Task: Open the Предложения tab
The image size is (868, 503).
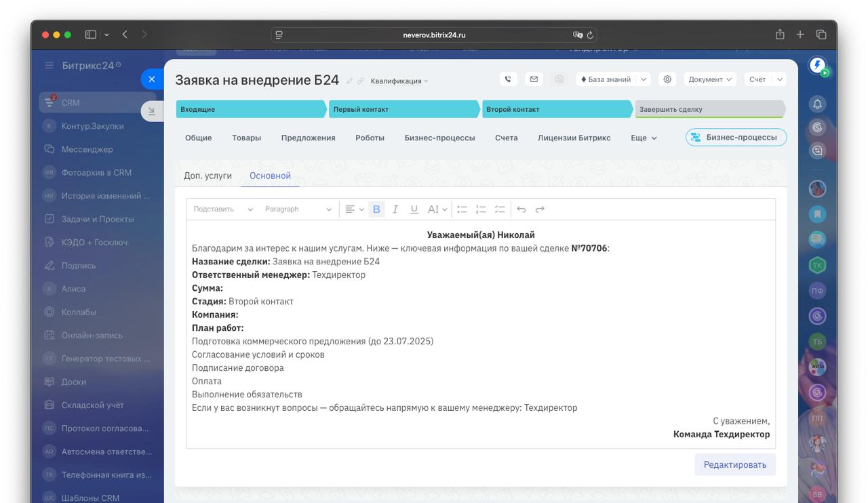Action: point(309,138)
